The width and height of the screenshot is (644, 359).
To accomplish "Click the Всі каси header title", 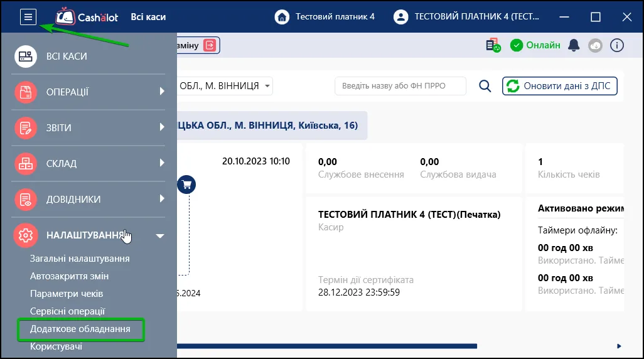I will [148, 17].
